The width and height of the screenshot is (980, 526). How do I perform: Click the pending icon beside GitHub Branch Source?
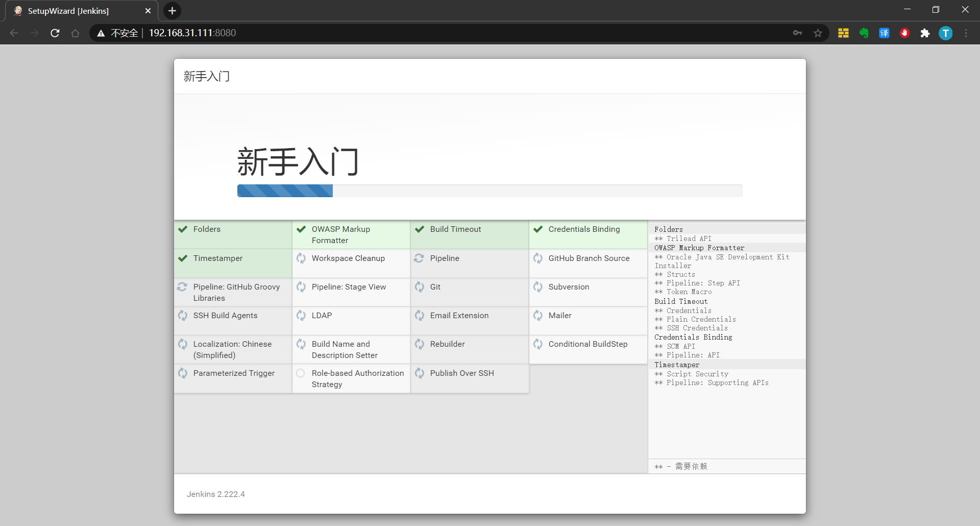(x=538, y=258)
